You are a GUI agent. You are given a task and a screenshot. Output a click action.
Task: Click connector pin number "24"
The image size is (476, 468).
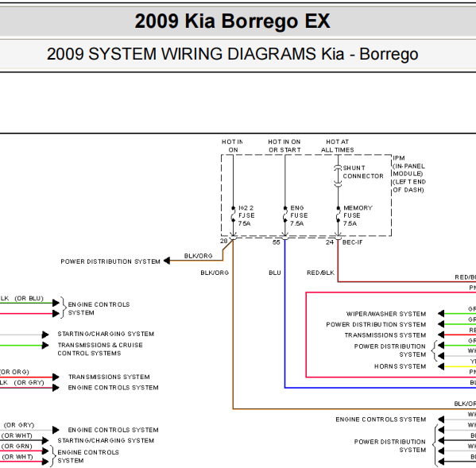(x=330, y=242)
